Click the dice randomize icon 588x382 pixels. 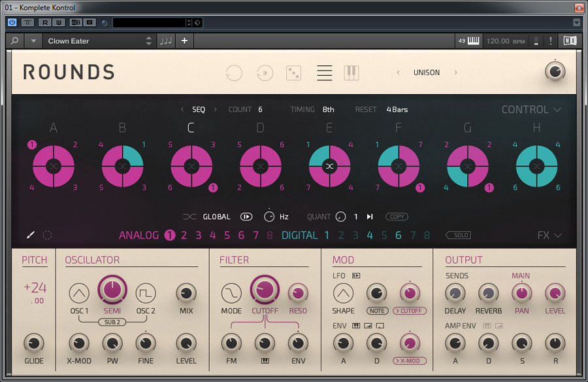293,73
